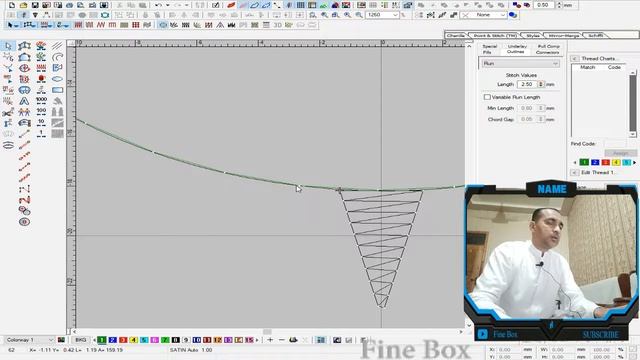Pick red color 3 in bottom palette

tap(123, 340)
